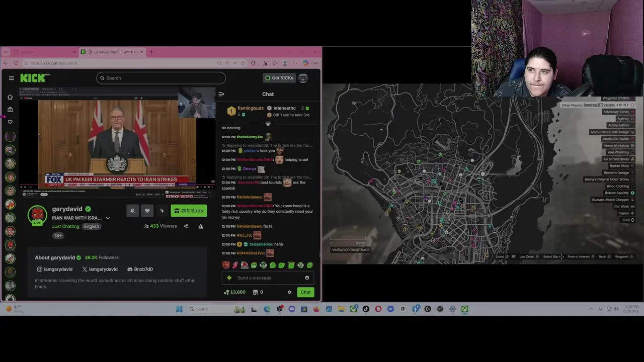Favorite this page with star icon
644x362 pixels.
[243, 63]
